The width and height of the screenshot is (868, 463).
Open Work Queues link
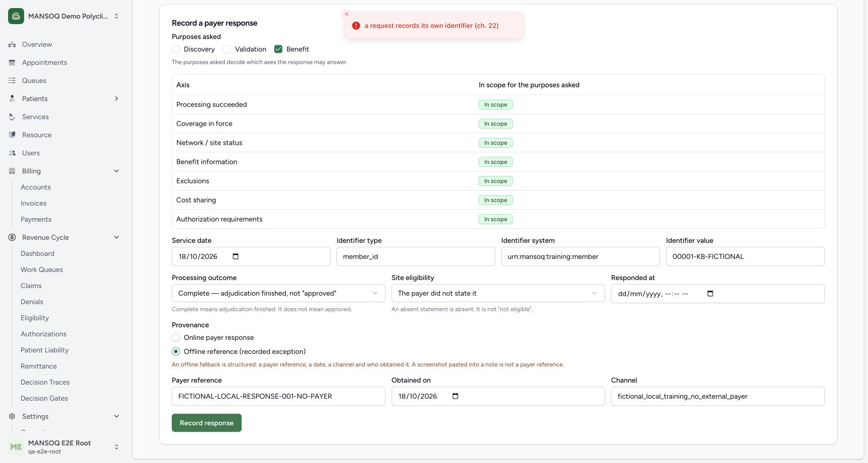pyautogui.click(x=42, y=269)
